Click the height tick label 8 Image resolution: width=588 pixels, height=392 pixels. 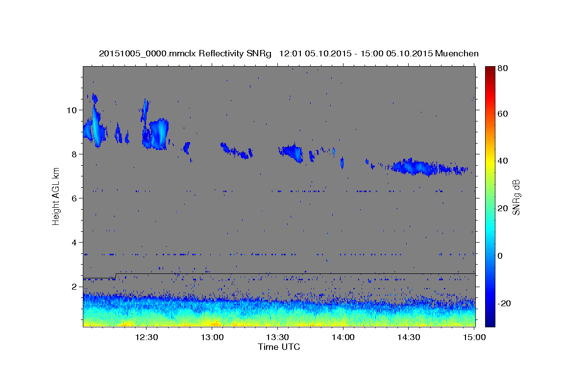coord(75,154)
